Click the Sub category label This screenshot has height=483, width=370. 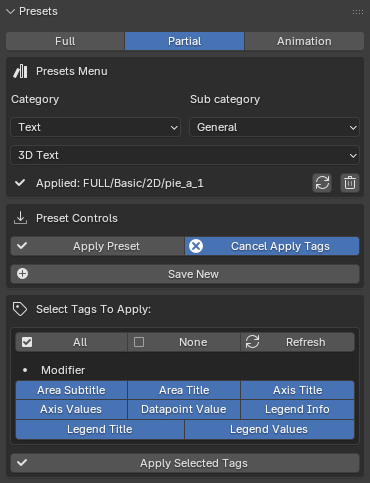[225, 99]
